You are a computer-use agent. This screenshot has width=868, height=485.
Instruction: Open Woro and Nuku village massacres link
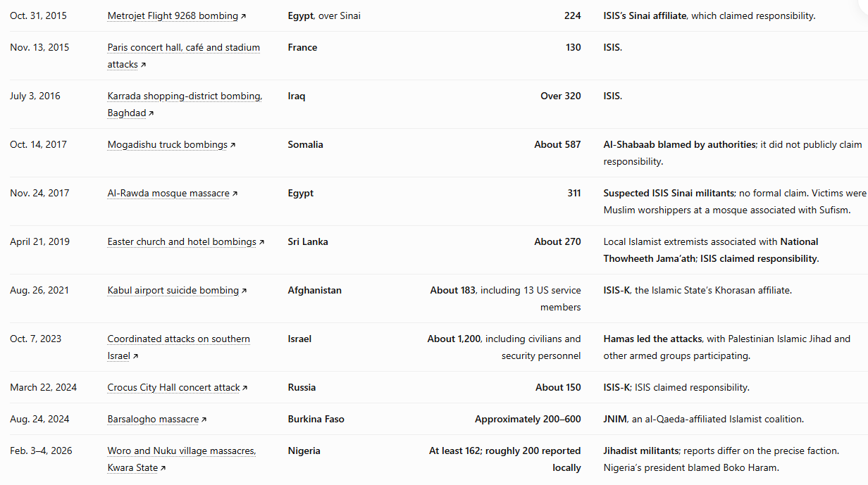pos(182,459)
